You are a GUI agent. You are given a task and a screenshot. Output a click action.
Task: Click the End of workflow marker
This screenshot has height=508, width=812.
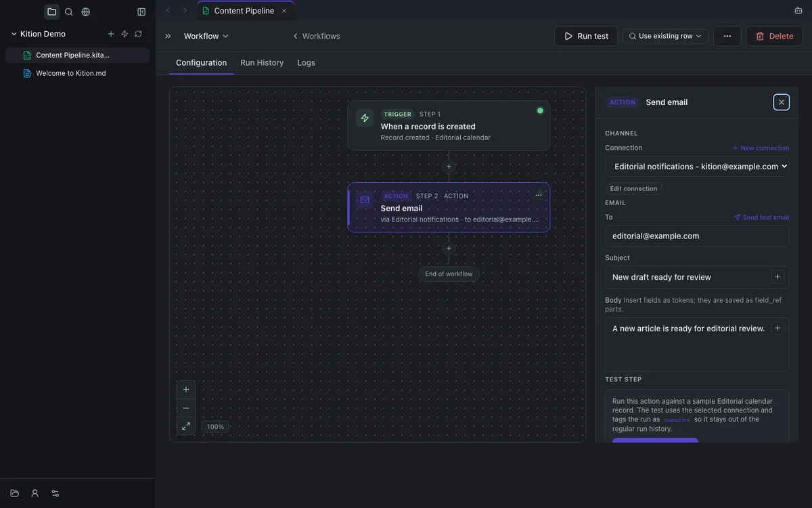point(449,274)
